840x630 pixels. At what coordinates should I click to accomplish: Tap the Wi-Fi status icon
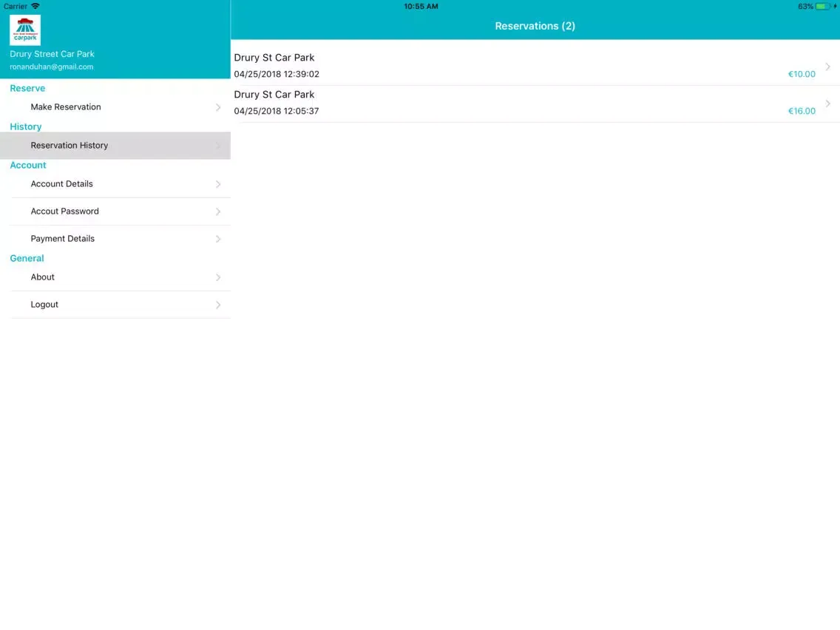pos(35,6)
